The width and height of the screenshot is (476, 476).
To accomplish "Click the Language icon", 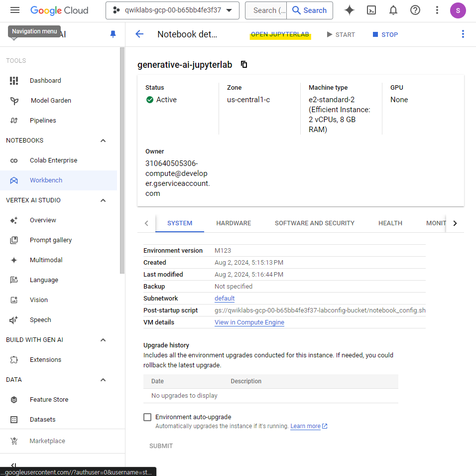I will 14,280.
